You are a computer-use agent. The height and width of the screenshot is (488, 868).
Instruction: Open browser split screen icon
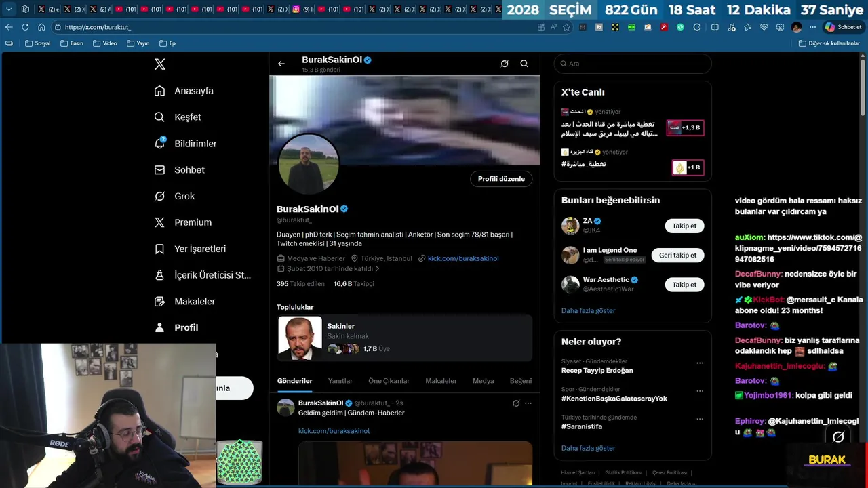pos(715,27)
